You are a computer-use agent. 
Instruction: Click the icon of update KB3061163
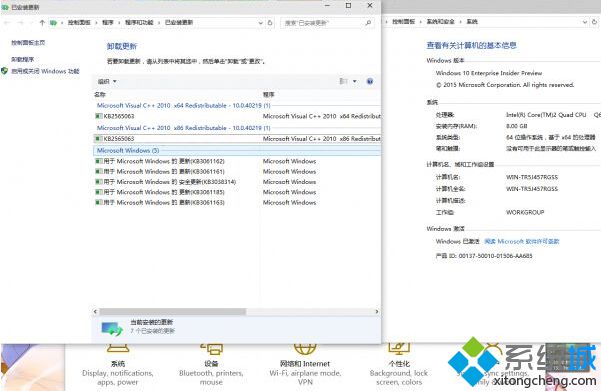pos(99,202)
